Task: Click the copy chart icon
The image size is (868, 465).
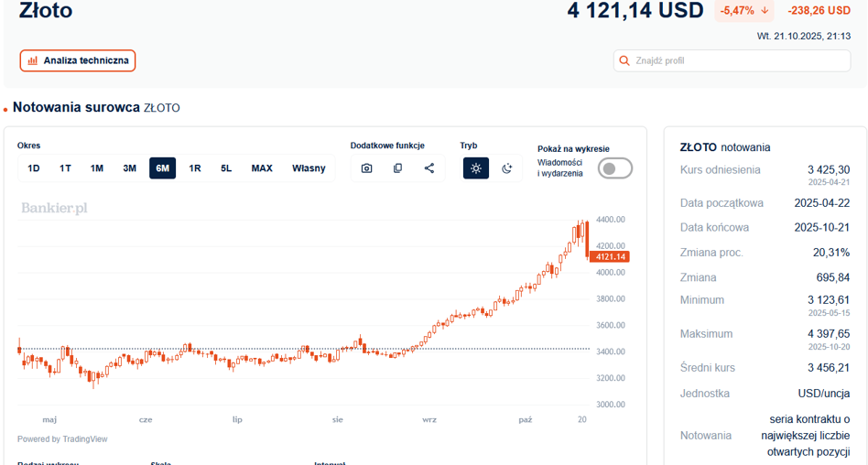Action: click(397, 168)
